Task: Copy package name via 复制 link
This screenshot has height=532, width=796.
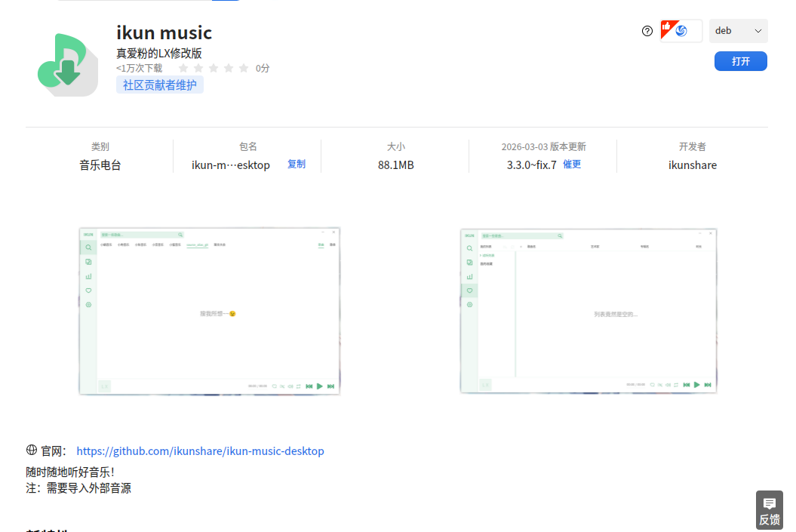Action: pyautogui.click(x=297, y=164)
